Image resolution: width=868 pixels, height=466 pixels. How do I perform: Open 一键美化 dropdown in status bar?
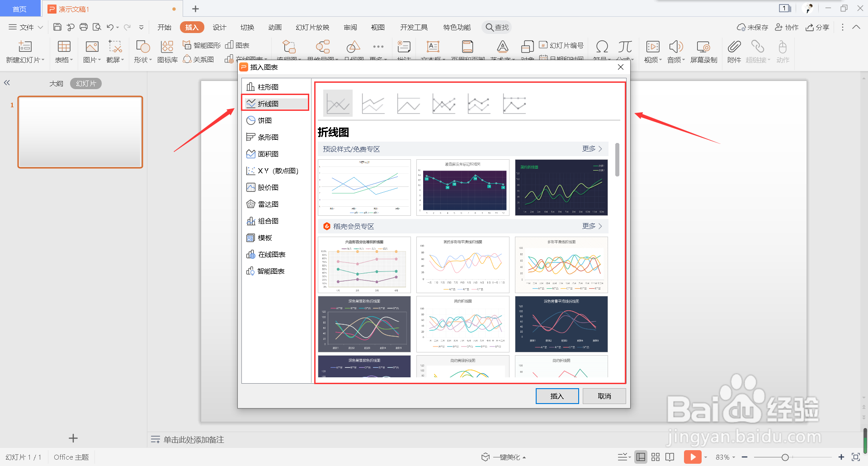pyautogui.click(x=504, y=457)
